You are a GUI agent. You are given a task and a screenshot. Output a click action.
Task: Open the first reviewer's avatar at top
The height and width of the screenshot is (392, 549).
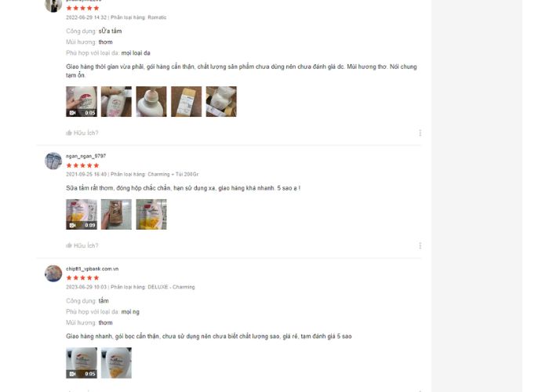[53, 5]
